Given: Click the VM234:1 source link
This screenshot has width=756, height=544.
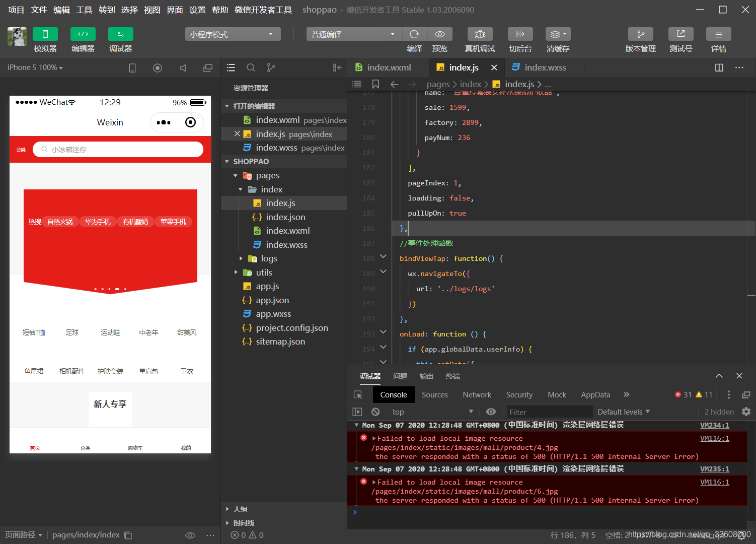Looking at the screenshot, I should click(x=715, y=426).
